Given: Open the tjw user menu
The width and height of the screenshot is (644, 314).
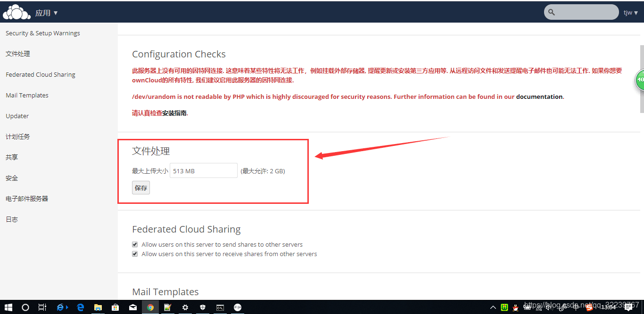Looking at the screenshot, I should 630,13.
